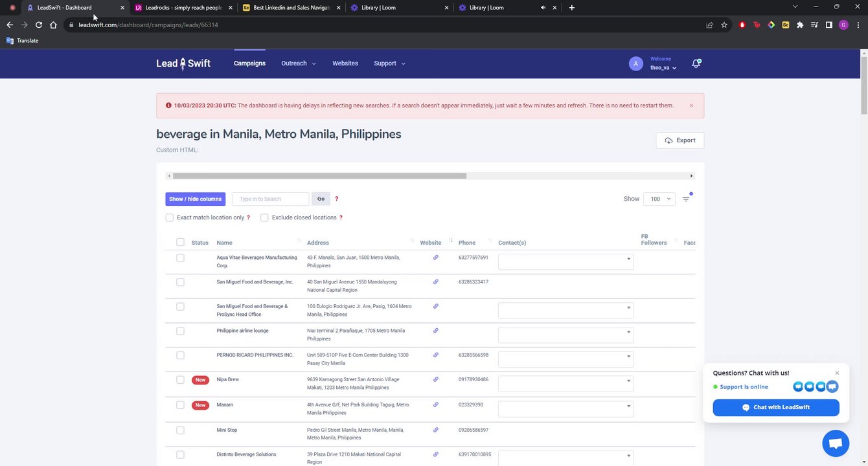Reload the current page

39,25
